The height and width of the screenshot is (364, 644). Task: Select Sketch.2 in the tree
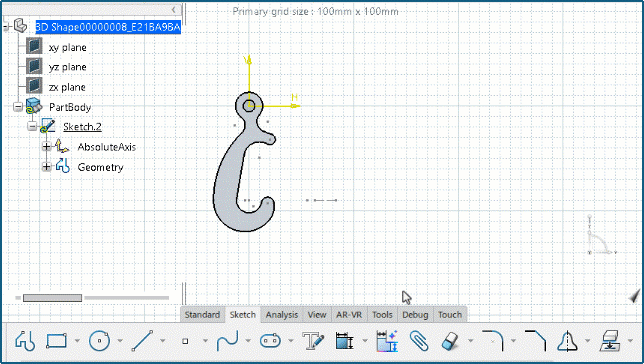point(82,127)
